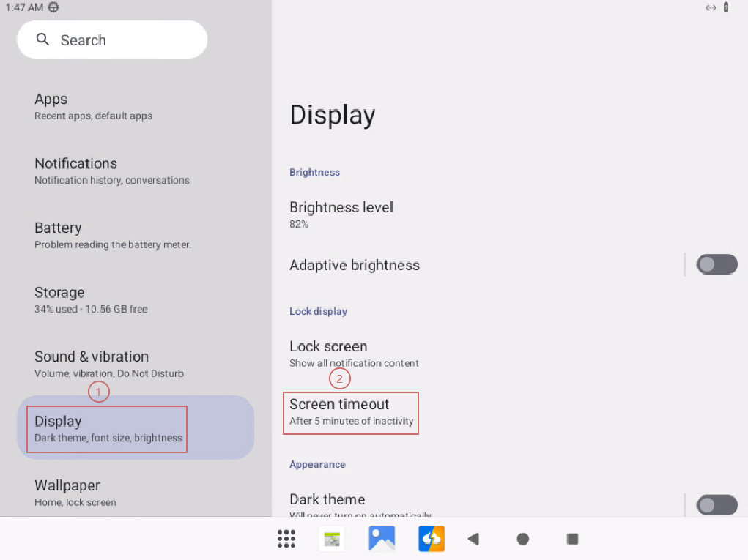Viewport: 748px width, 560px height.
Task: Tap the Home circle navigation button
Action: click(523, 539)
